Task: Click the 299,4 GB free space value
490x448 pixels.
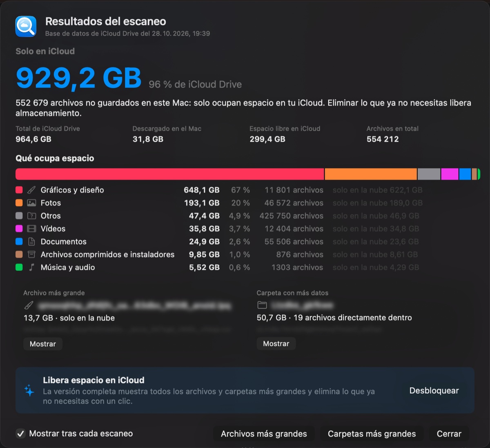Action: [x=267, y=139]
